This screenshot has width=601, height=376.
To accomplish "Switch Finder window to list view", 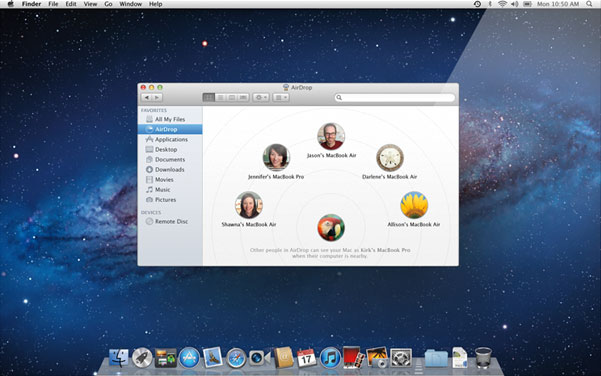I will pyautogui.click(x=220, y=97).
